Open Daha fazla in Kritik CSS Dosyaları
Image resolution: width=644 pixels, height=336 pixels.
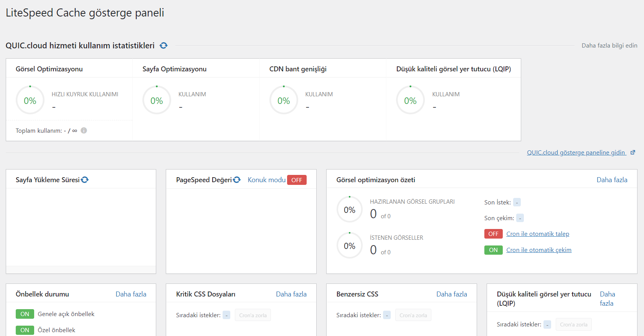click(291, 294)
